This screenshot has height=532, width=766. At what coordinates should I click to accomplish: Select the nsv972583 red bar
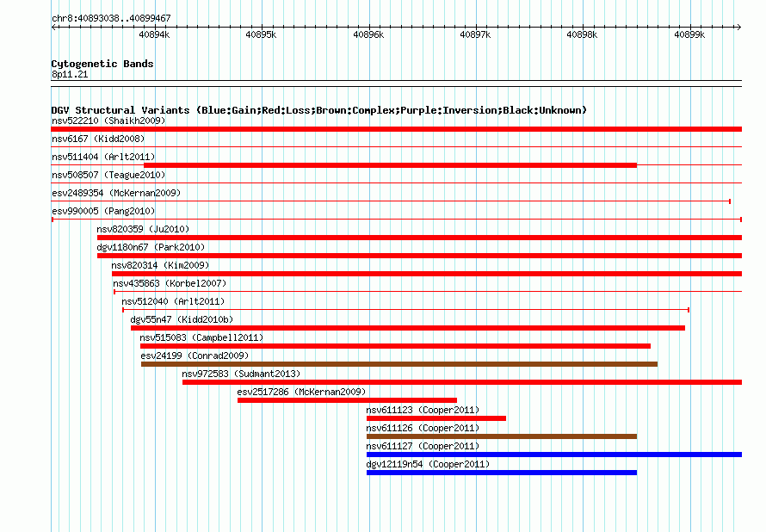pos(462,382)
